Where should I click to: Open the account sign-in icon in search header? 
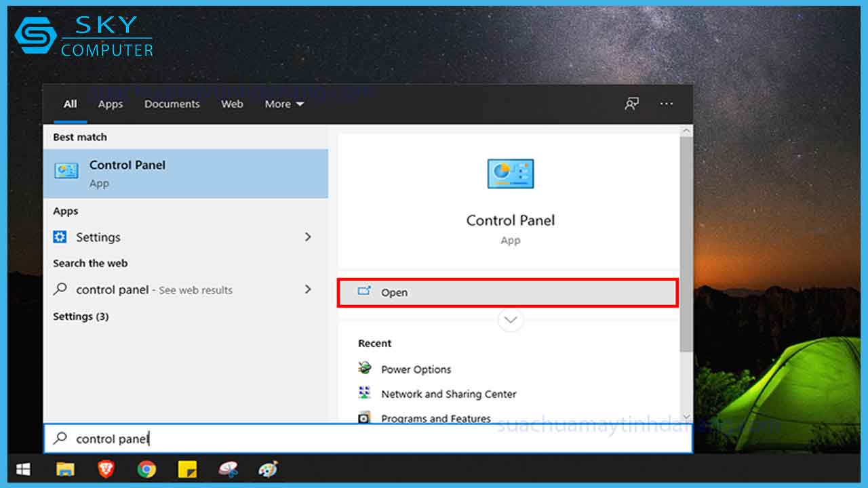tap(631, 104)
